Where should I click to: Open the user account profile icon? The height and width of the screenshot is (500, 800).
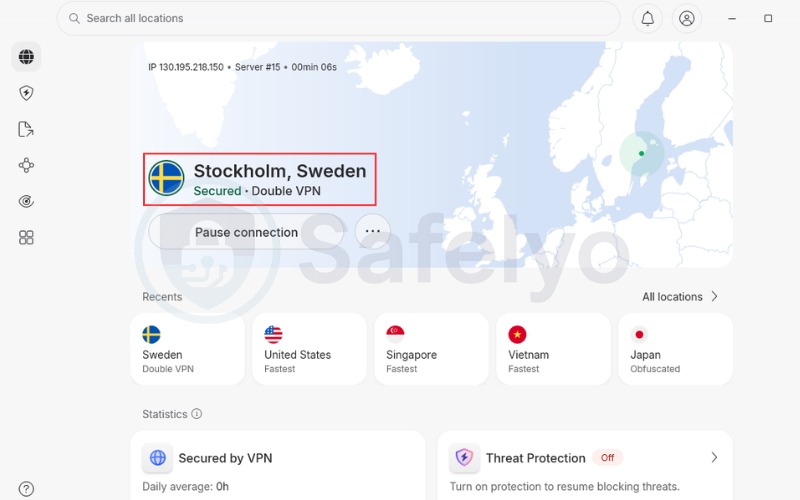click(x=687, y=18)
